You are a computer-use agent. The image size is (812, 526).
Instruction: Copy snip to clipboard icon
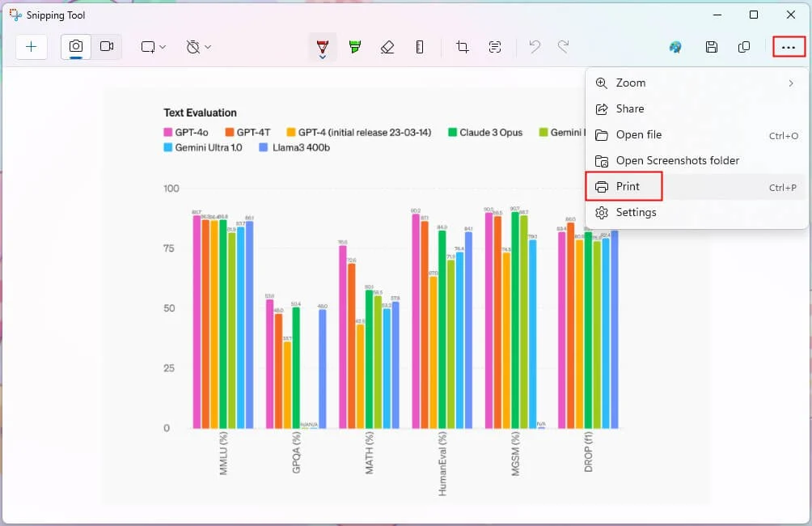pos(743,47)
